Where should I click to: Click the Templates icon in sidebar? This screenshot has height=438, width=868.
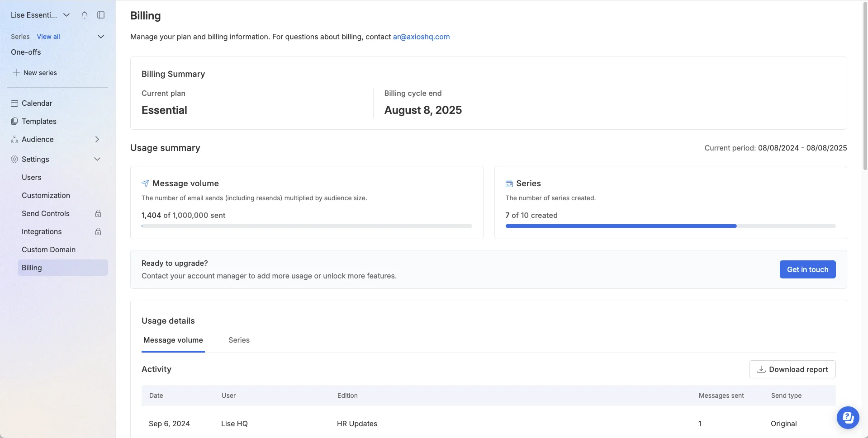pyautogui.click(x=14, y=121)
